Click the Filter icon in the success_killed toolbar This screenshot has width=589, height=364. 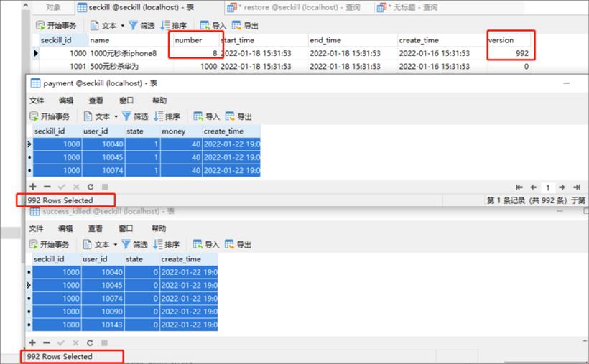click(x=134, y=245)
